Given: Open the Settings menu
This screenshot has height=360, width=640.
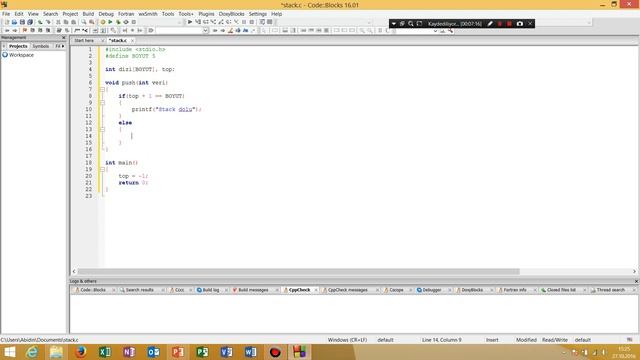Looking at the screenshot, I should (x=258, y=14).
